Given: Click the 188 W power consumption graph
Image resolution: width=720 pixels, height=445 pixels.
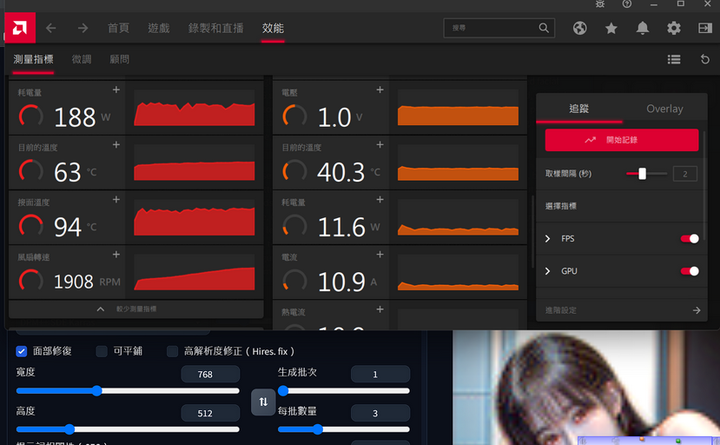Looking at the screenshot, I should [194, 108].
